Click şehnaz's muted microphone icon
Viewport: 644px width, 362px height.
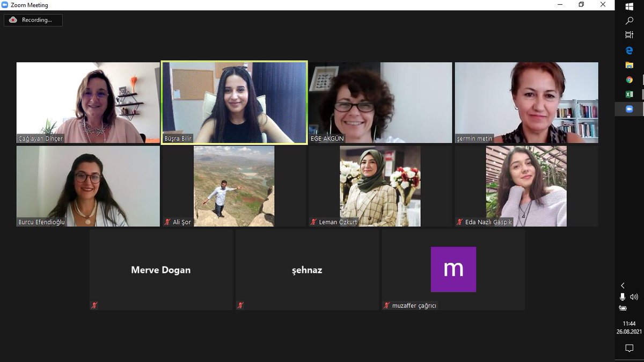[240, 306]
